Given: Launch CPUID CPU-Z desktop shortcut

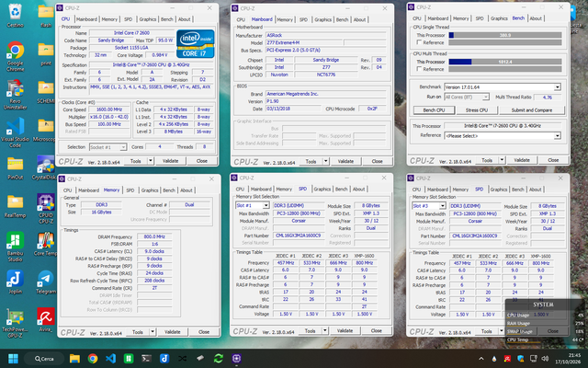Looking at the screenshot, I should click(46, 209).
